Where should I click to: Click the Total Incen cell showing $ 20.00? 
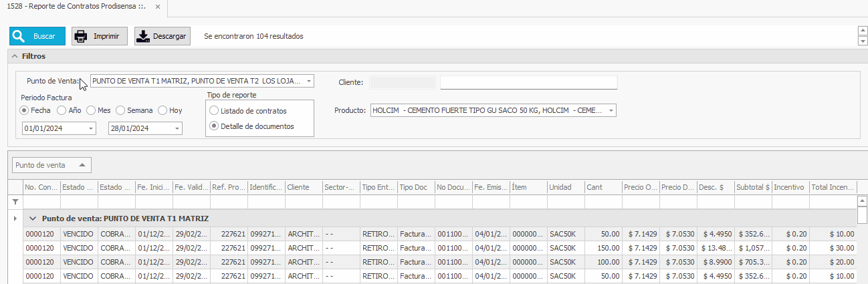pos(833,261)
